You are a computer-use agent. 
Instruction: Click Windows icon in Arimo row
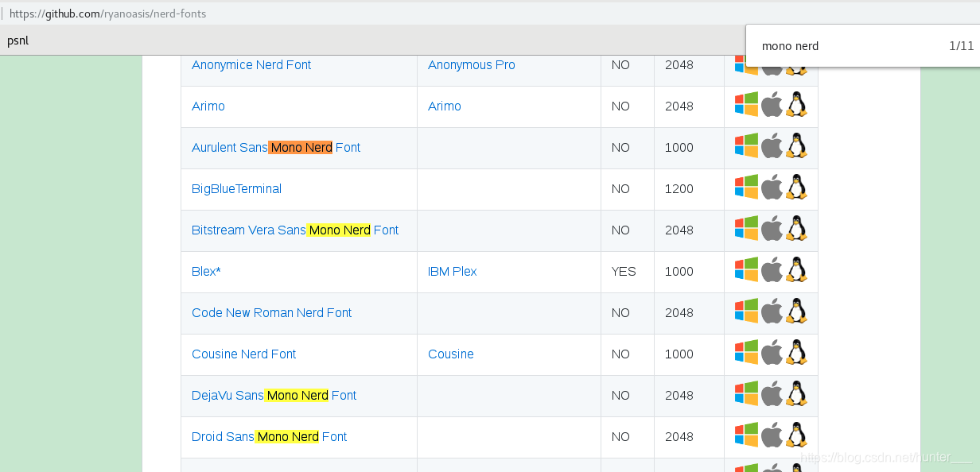tap(746, 104)
